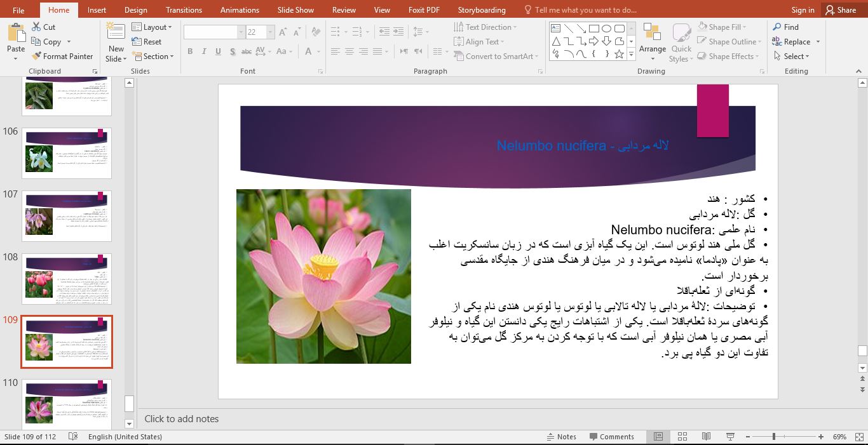The image size is (868, 445).
Task: Click Find in Editing group
Action: click(785, 27)
